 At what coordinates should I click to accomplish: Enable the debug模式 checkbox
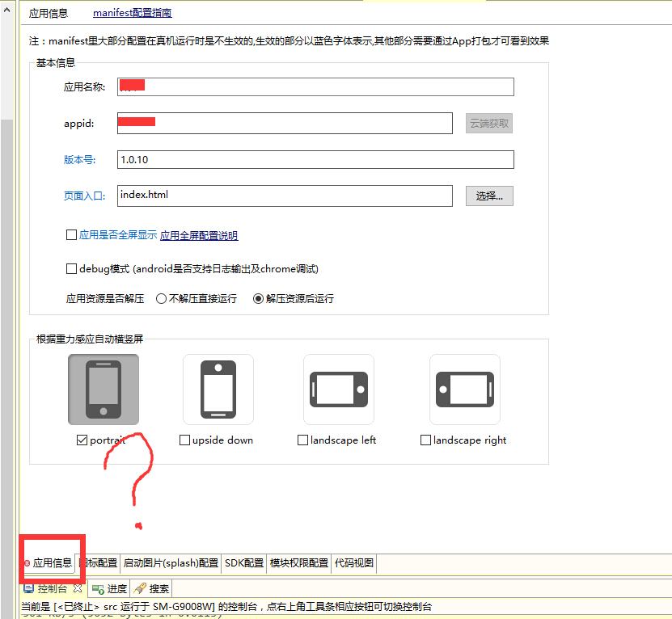pyautogui.click(x=71, y=268)
